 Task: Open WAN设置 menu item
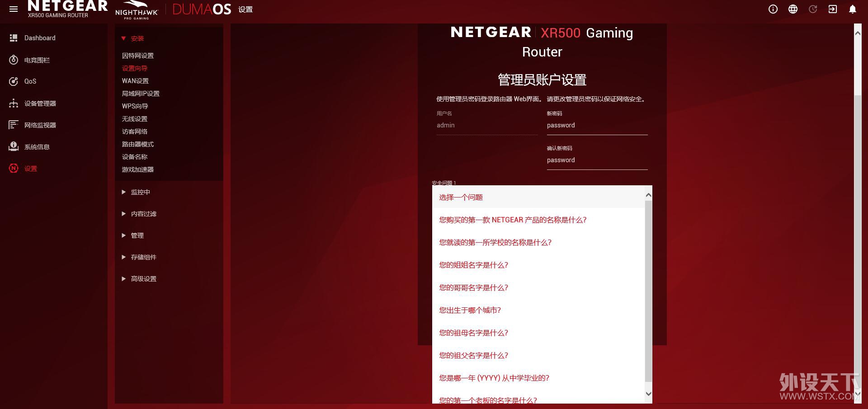pos(135,81)
